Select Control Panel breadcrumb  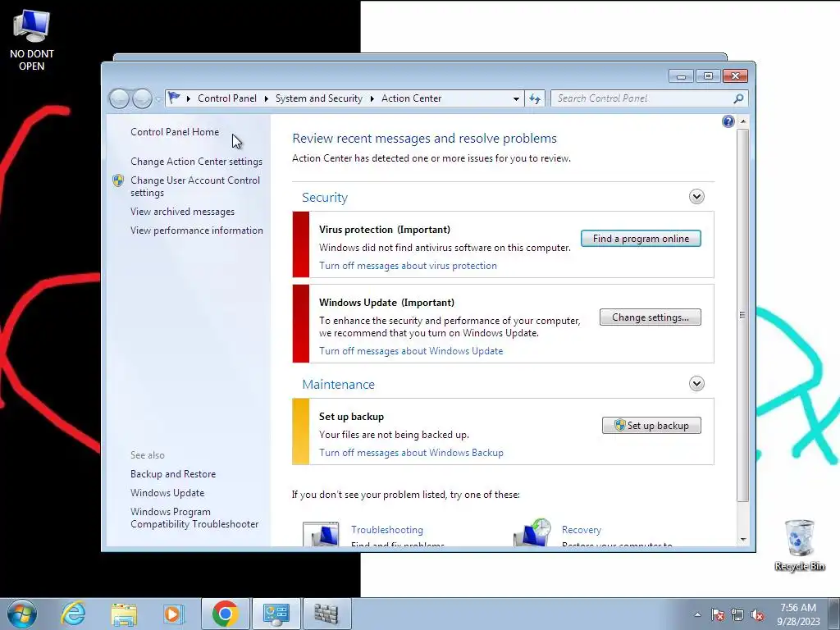point(227,98)
